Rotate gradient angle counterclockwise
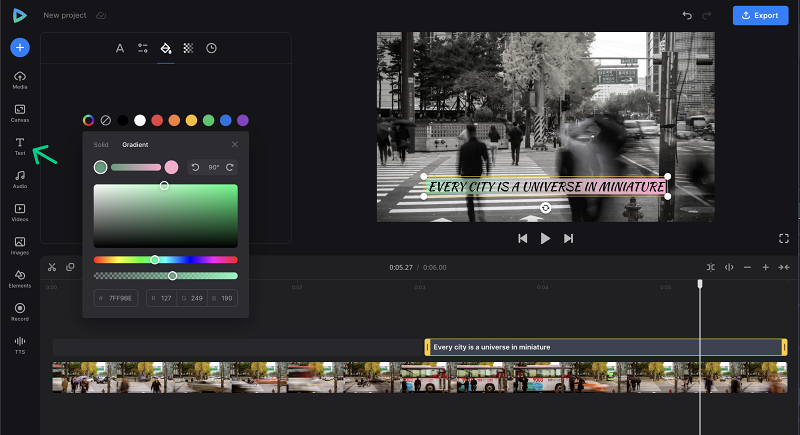Screen dimensions: 800x435 (195, 167)
